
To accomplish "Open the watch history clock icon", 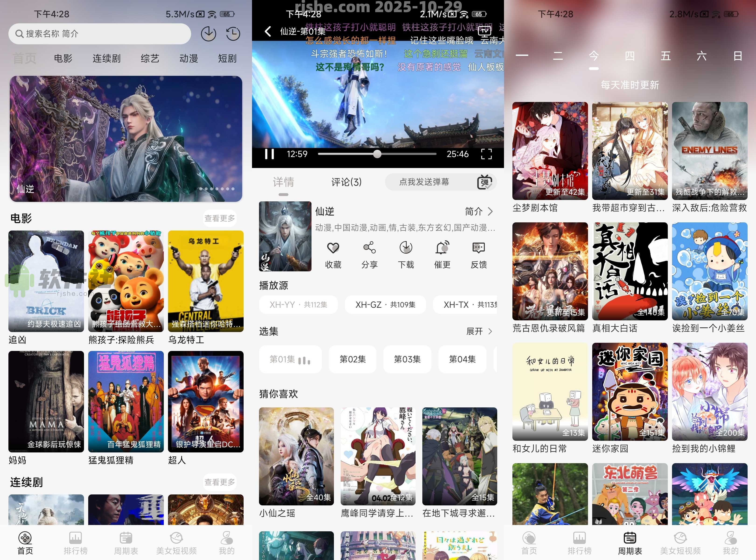I will point(233,34).
